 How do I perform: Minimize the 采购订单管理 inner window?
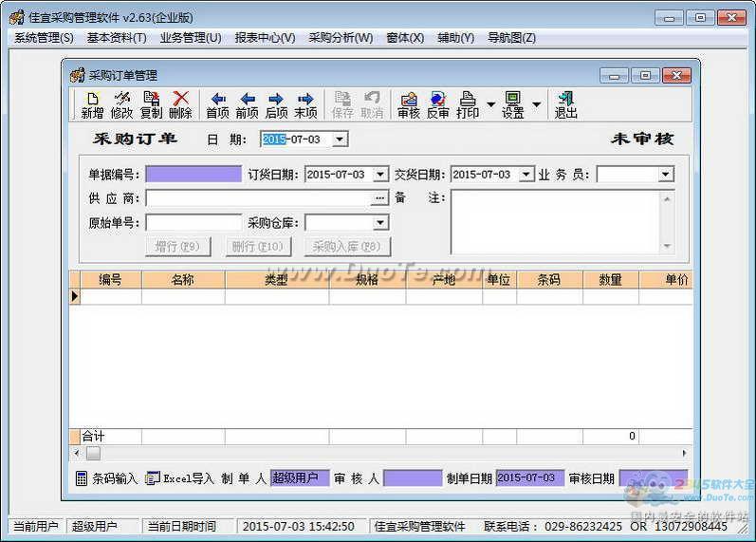pos(614,76)
